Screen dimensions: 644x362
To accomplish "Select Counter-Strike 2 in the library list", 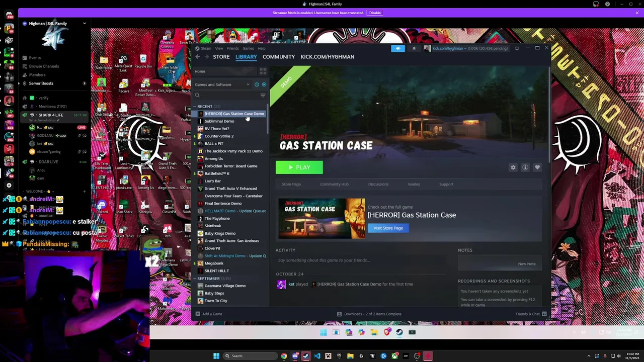I will click(219, 136).
